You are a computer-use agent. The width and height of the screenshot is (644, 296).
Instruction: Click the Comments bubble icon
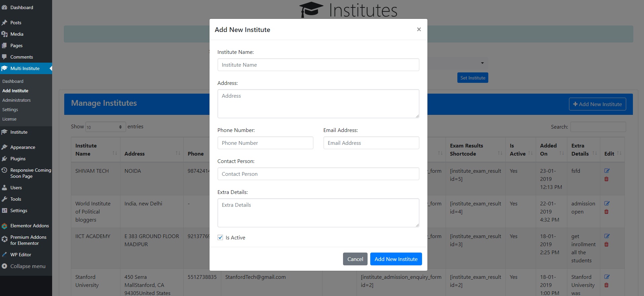pyautogui.click(x=4, y=57)
